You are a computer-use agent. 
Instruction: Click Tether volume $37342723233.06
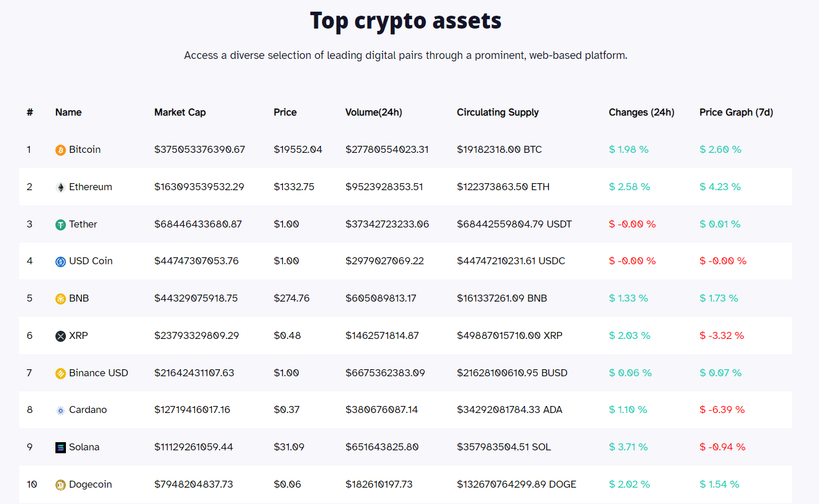coord(387,224)
